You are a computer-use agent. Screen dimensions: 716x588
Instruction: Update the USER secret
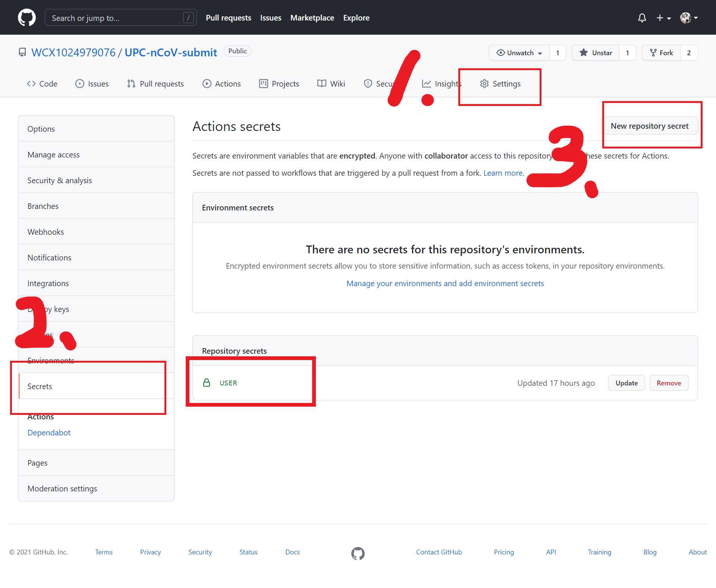[626, 383]
